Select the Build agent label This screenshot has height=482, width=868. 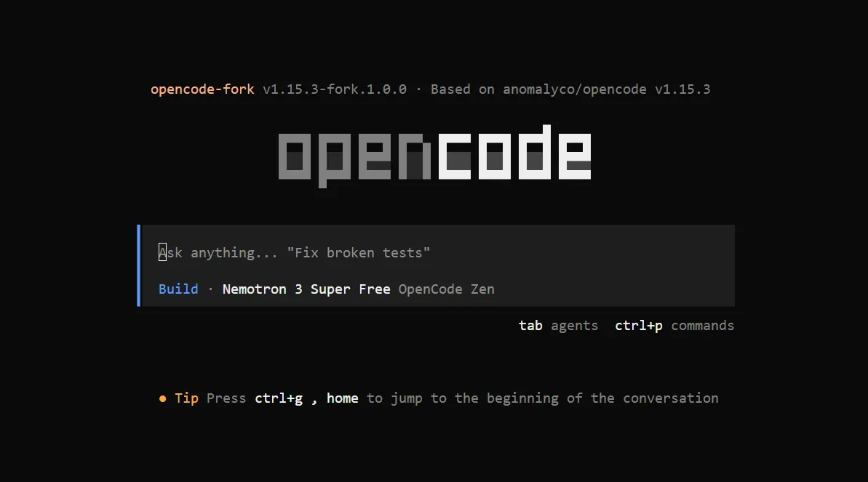click(178, 289)
